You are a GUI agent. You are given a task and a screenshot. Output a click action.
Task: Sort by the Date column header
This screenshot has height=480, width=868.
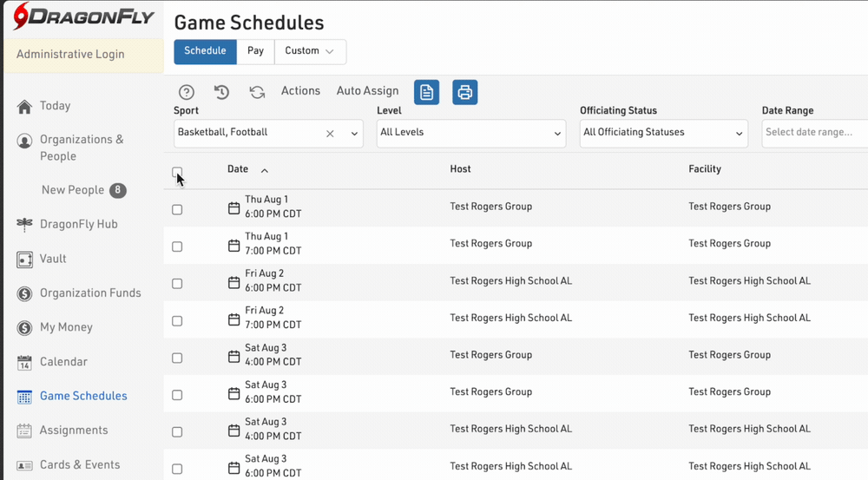[238, 169]
